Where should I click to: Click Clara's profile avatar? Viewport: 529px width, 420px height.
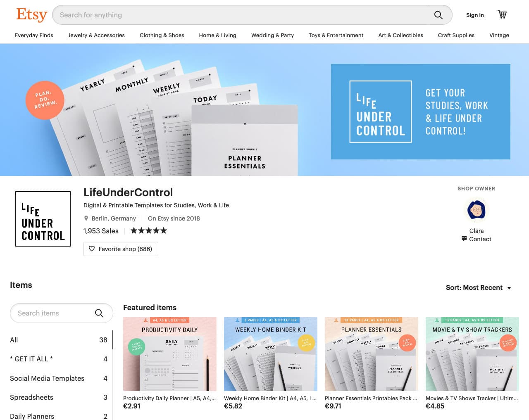tap(476, 210)
